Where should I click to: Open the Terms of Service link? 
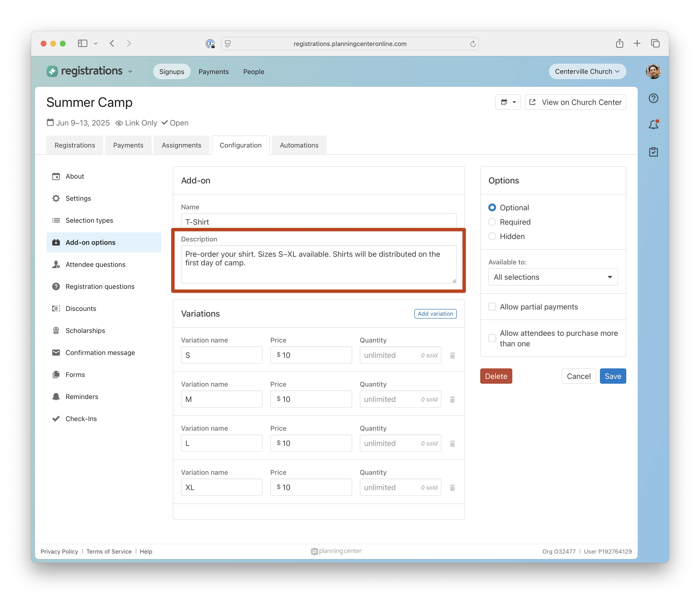pos(109,552)
